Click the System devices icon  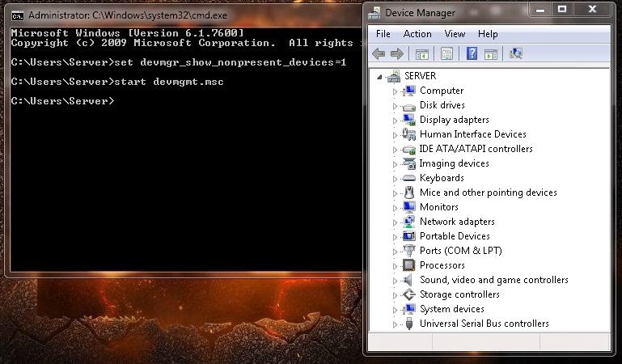click(409, 309)
